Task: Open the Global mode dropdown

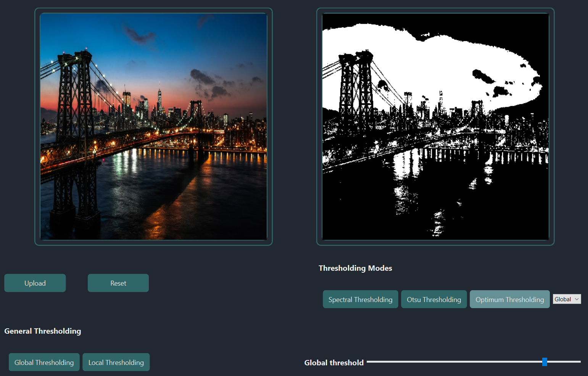Action: coord(567,299)
